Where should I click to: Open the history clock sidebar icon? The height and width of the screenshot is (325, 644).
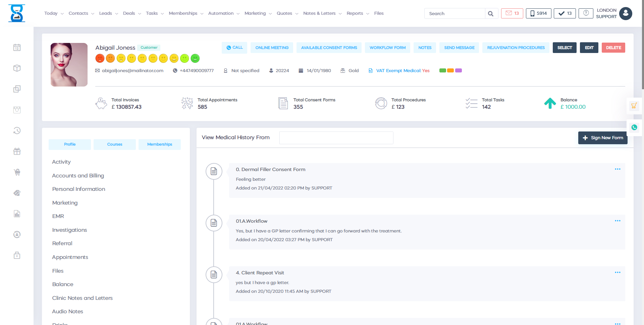pos(17,131)
